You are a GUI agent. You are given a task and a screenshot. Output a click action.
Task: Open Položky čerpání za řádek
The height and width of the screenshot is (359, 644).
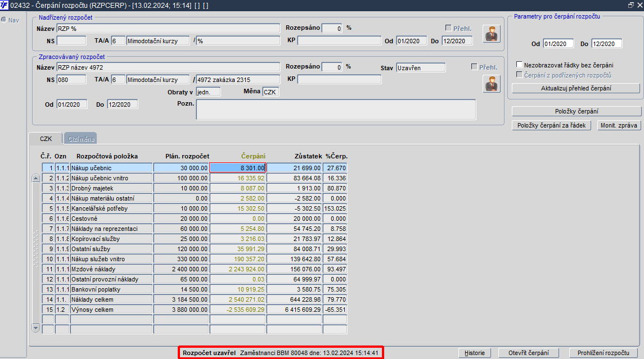(551, 125)
